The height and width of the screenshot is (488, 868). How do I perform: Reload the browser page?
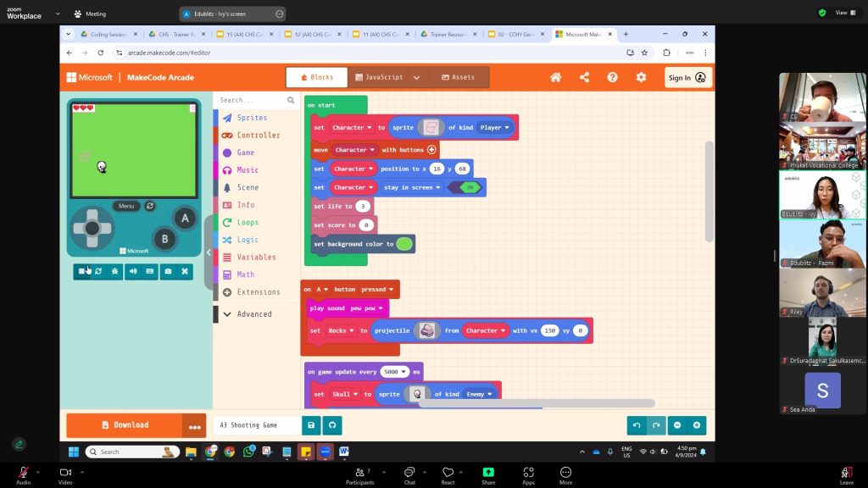pos(100,53)
